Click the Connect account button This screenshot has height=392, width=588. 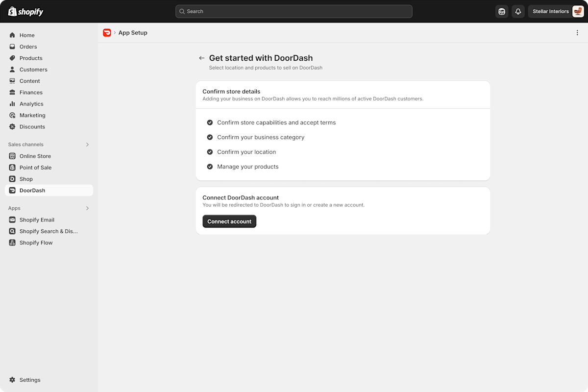(229, 221)
